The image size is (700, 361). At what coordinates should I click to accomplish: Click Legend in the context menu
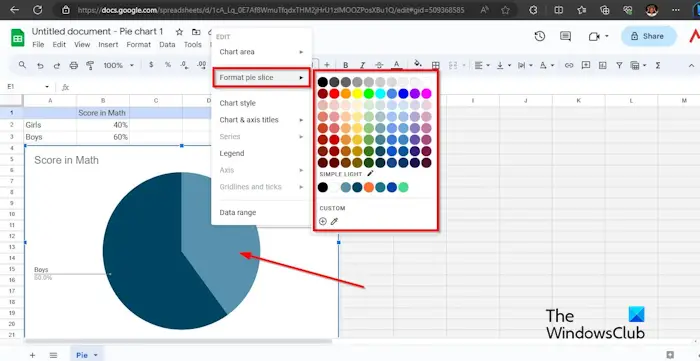(232, 154)
